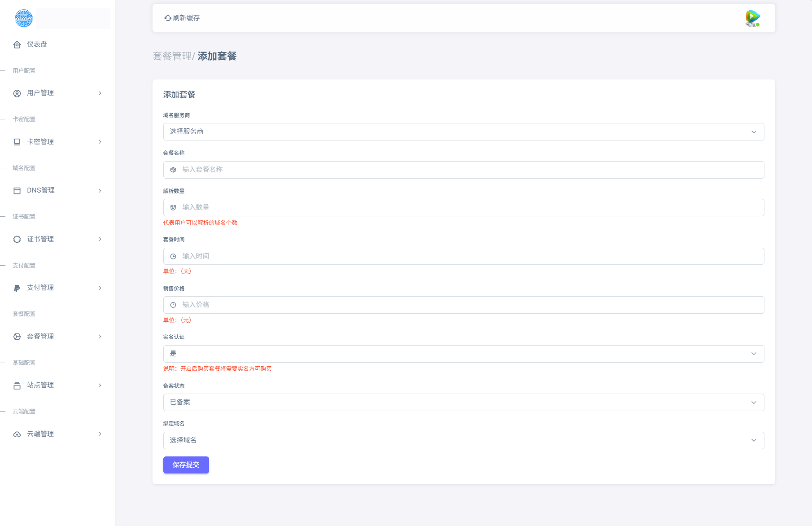Click the 输入价格 price field
The width and height of the screenshot is (812, 526).
tap(463, 305)
